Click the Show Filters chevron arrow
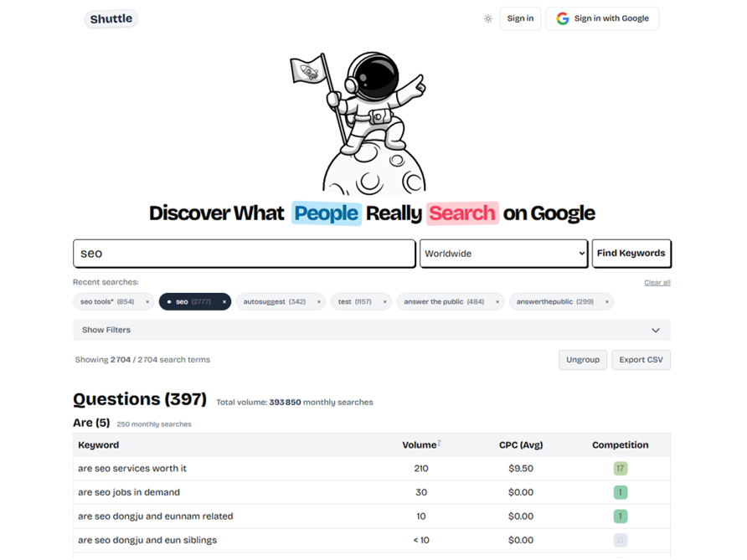This screenshot has height=560, width=747. tap(656, 330)
